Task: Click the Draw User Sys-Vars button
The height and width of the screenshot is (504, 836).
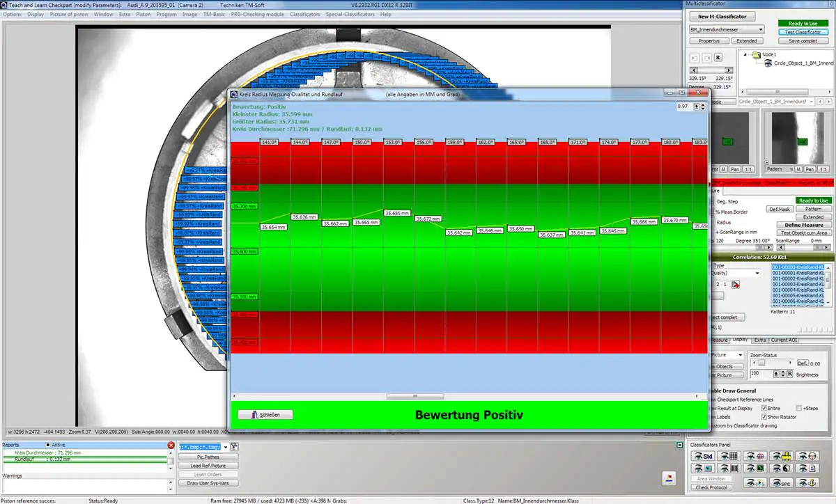Action: click(x=208, y=483)
